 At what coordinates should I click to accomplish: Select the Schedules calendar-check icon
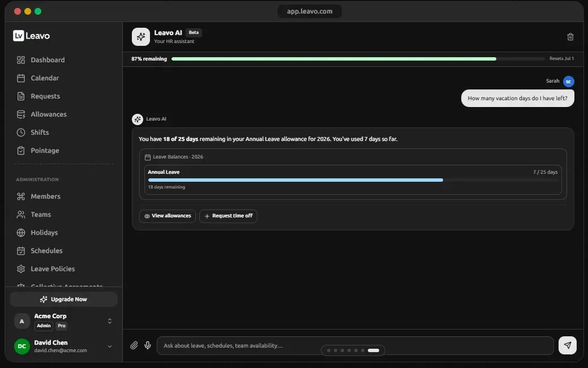coord(21,251)
